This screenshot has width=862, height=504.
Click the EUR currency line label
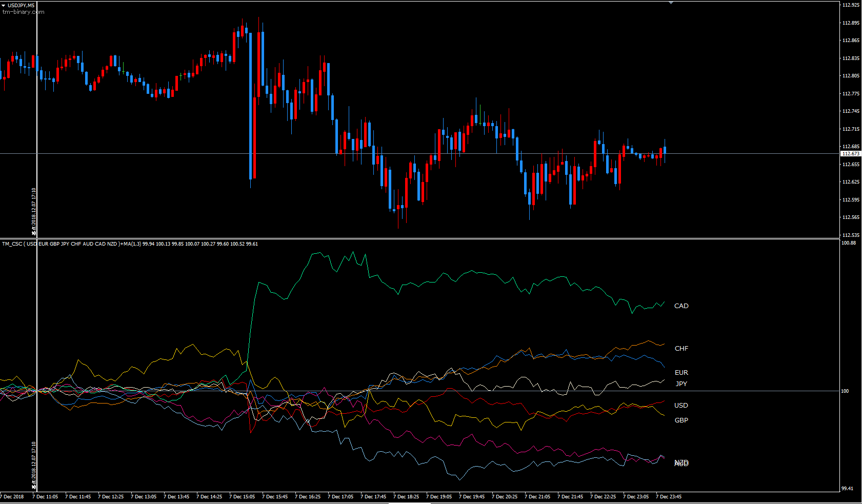coord(681,373)
